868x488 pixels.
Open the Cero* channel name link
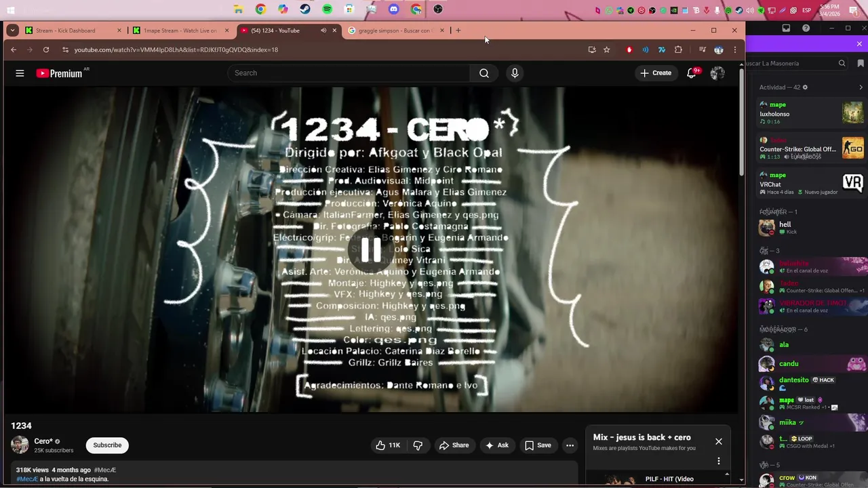[x=43, y=441]
